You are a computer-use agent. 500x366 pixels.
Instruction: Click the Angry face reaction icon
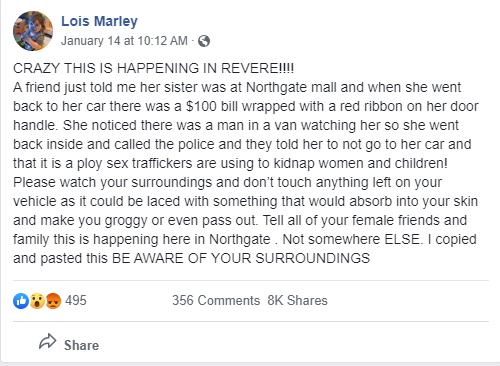click(53, 301)
